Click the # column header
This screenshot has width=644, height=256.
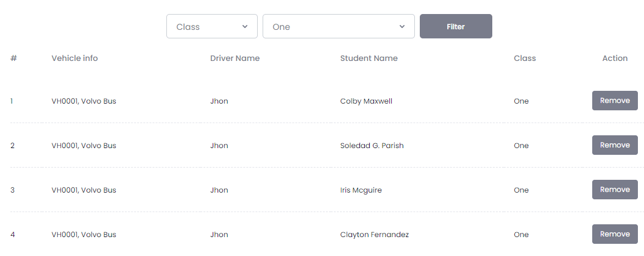click(13, 59)
